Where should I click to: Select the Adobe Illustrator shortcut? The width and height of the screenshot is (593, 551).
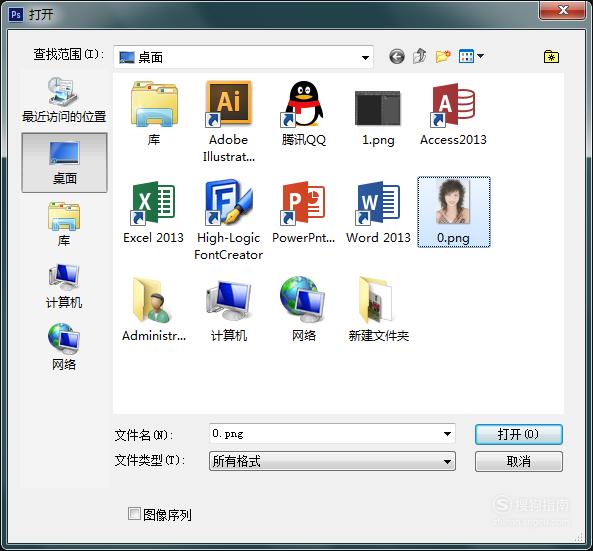click(x=228, y=122)
